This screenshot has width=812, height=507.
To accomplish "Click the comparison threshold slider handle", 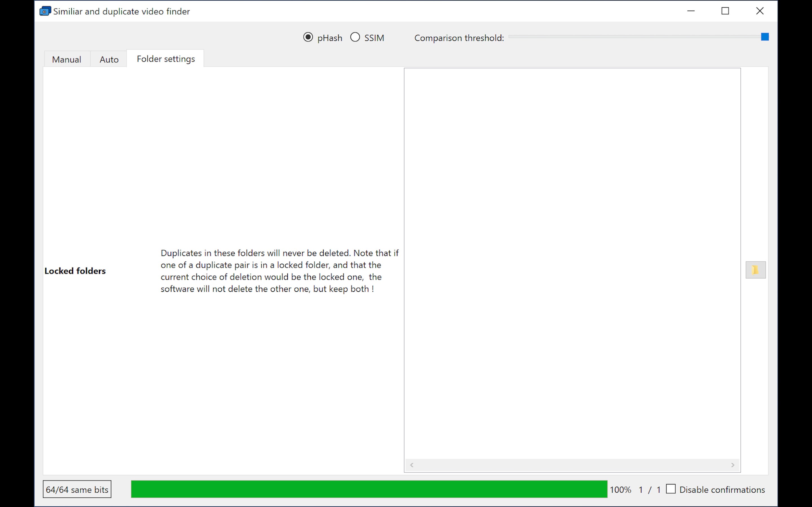I will click(x=765, y=37).
